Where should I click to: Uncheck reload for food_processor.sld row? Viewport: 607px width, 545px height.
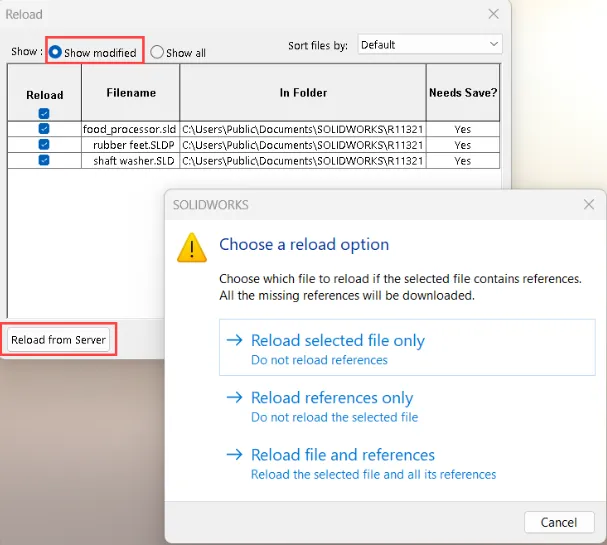coord(44,129)
